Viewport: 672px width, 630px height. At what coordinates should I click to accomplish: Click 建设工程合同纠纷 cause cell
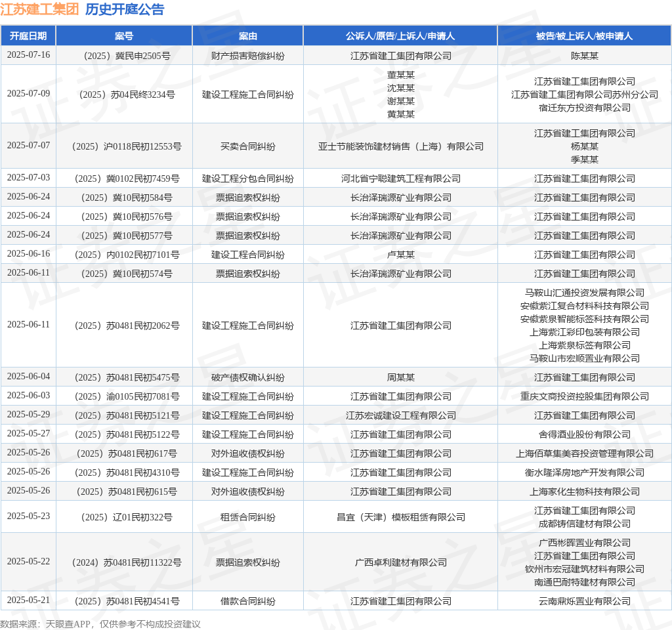coord(247,255)
